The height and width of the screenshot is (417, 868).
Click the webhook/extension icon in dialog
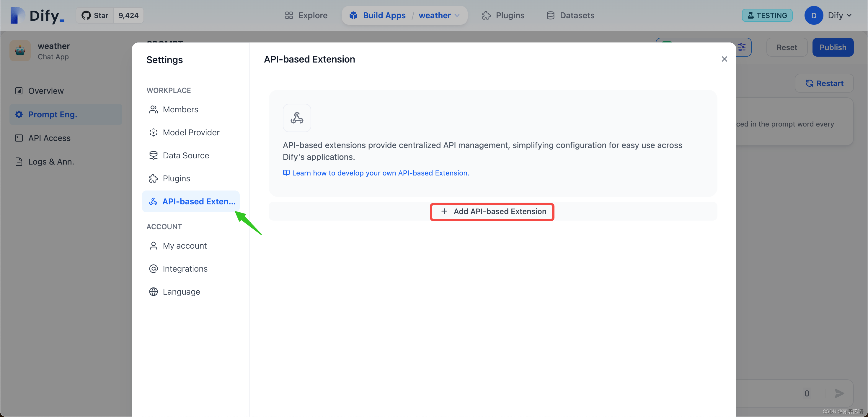click(x=297, y=118)
